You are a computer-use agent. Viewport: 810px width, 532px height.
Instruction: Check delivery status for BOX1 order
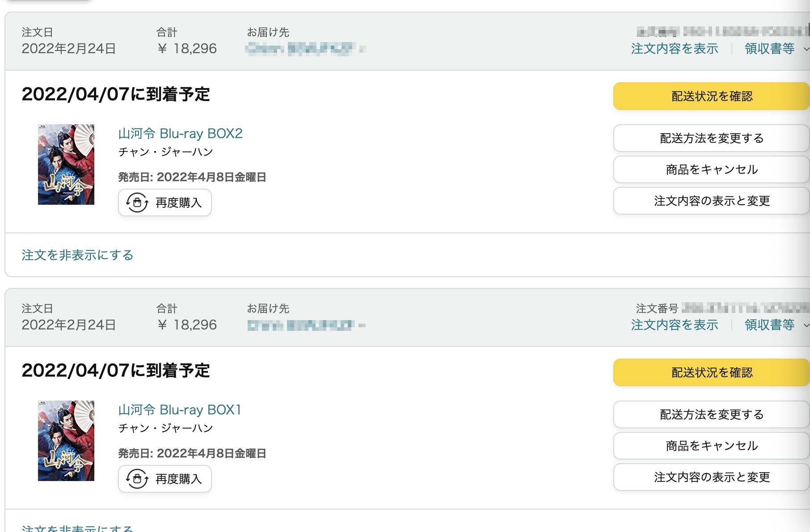tap(712, 372)
